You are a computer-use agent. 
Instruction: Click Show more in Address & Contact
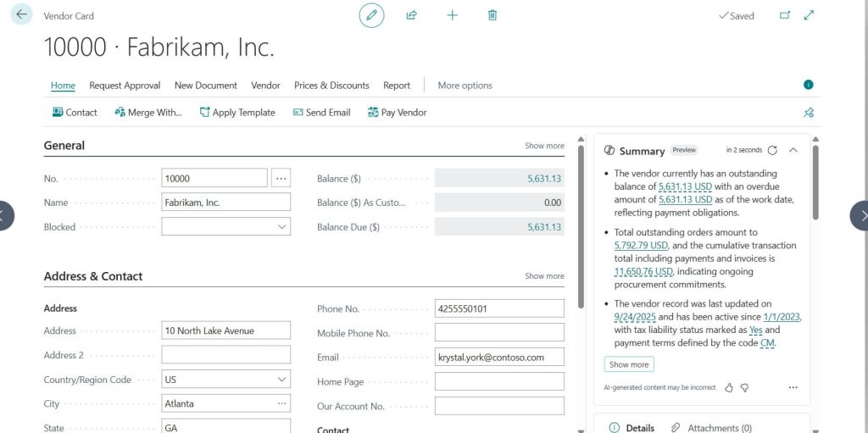coord(545,275)
